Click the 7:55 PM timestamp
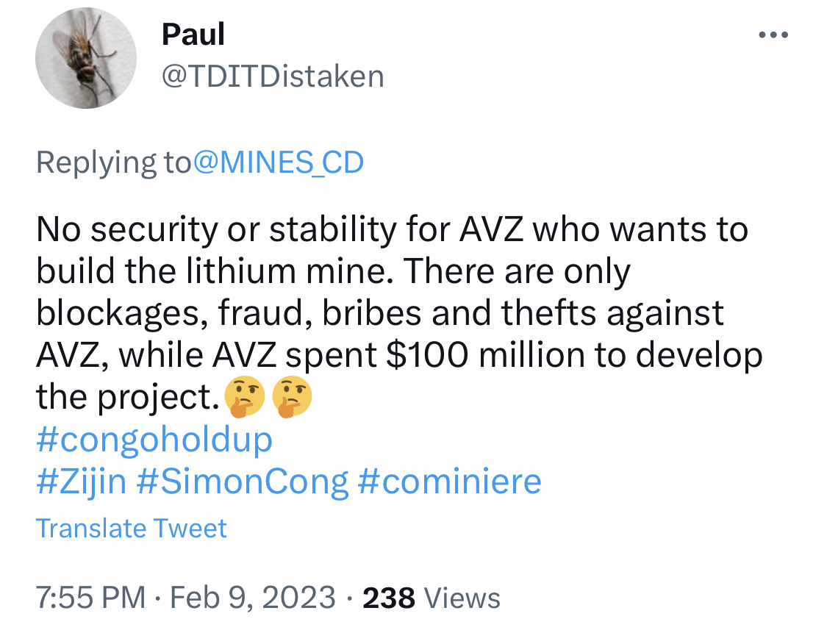827x644 pixels. (90, 598)
